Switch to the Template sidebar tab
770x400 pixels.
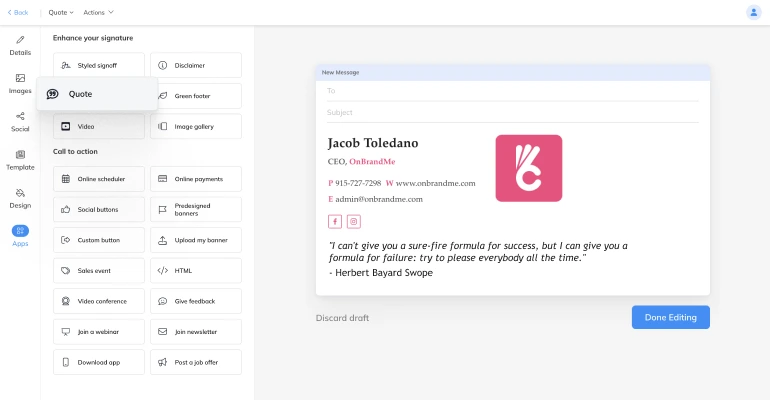click(x=20, y=160)
